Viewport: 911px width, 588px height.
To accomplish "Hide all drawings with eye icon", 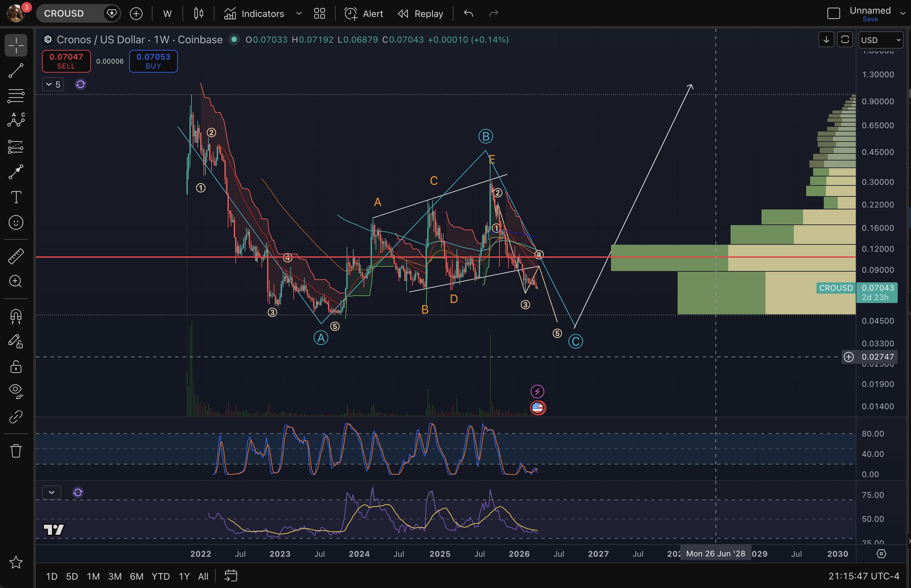I will click(16, 391).
